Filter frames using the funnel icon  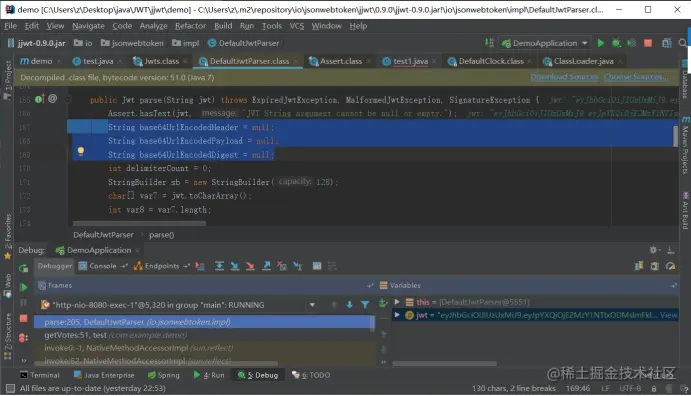tap(365, 304)
